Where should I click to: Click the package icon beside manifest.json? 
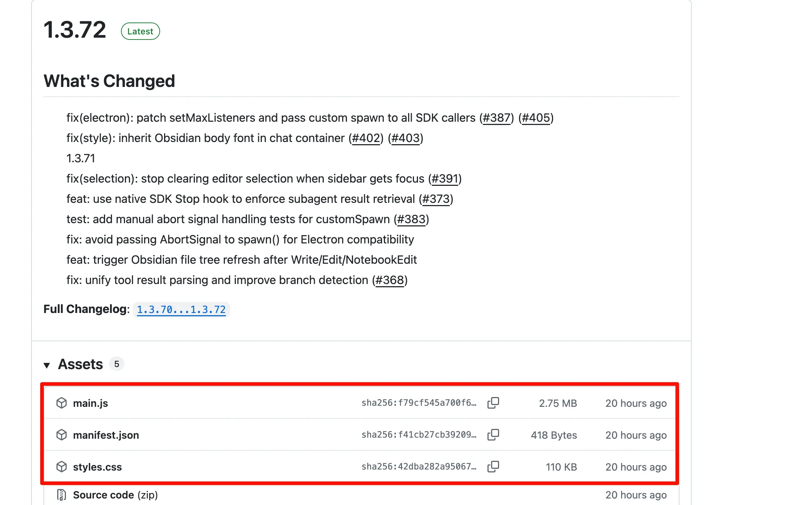tap(62, 435)
